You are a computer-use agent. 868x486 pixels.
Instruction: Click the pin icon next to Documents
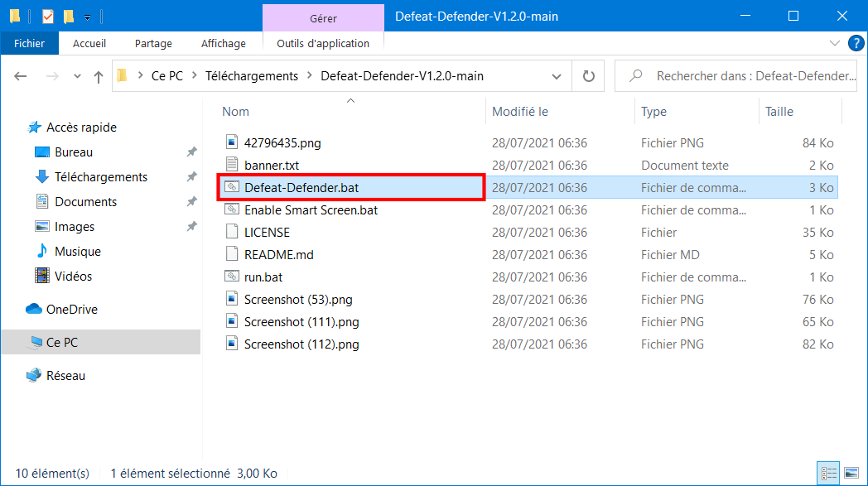point(191,201)
